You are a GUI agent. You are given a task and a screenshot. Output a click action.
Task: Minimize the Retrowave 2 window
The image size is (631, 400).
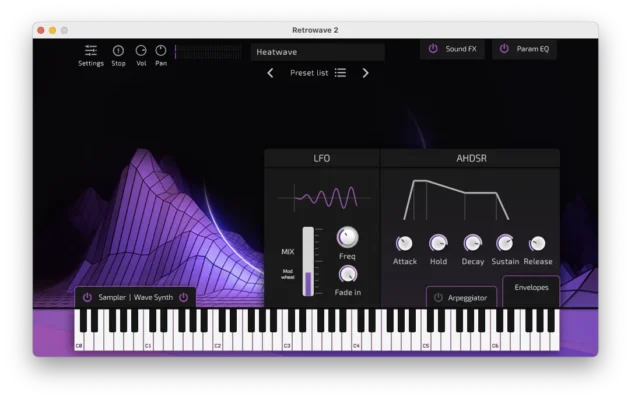point(52,30)
